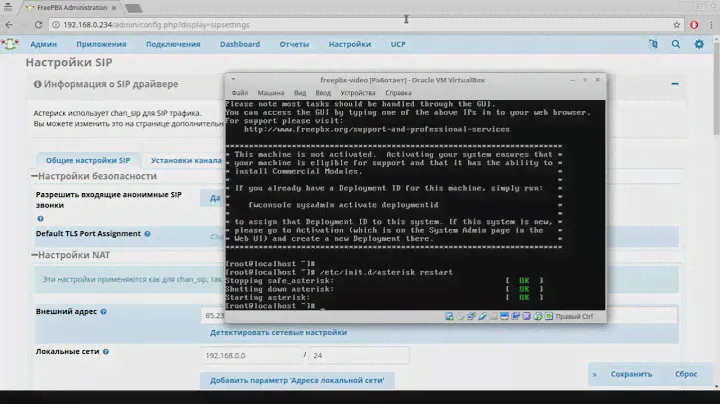
Task: Click the FreePBX frog logo icon
Action: point(11,44)
